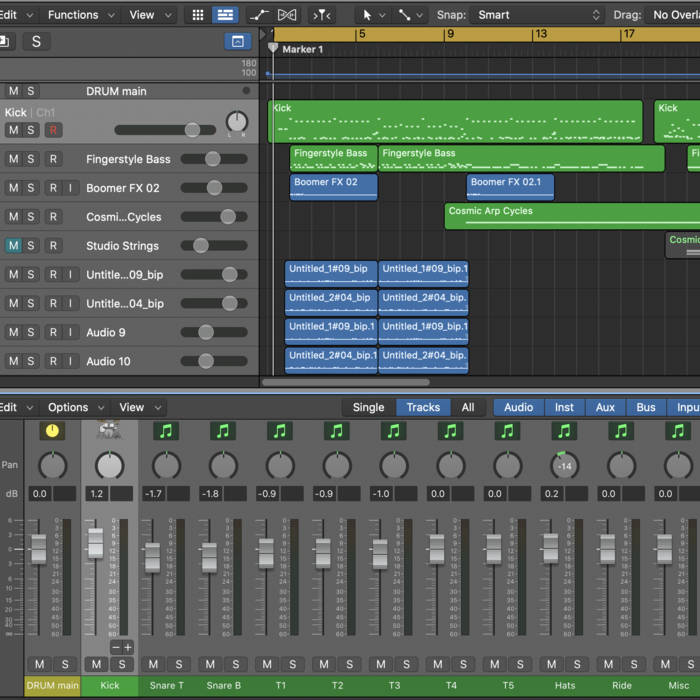700x700 pixels.
Task: Open the Kick channel drum kit icon
Action: click(109, 431)
